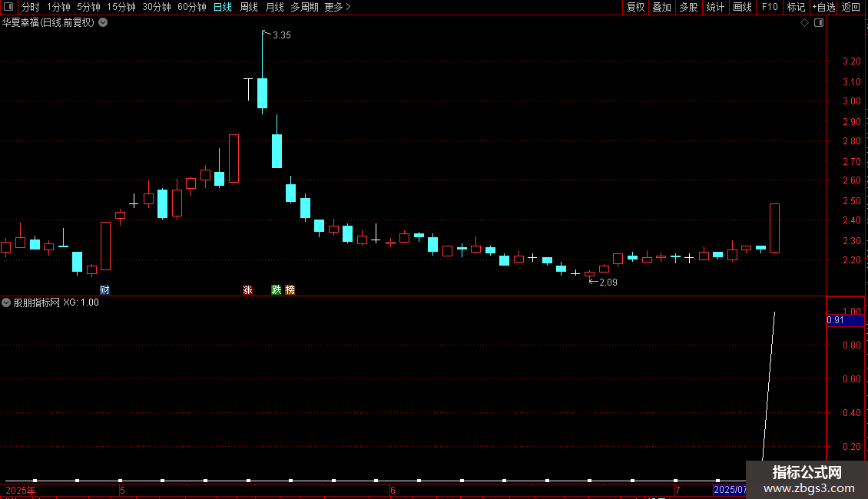Switch to 日线 daily chart

(x=223, y=7)
